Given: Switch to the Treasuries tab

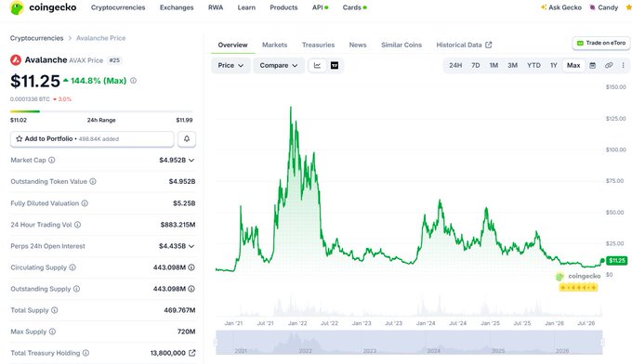Looking at the screenshot, I should (318, 45).
